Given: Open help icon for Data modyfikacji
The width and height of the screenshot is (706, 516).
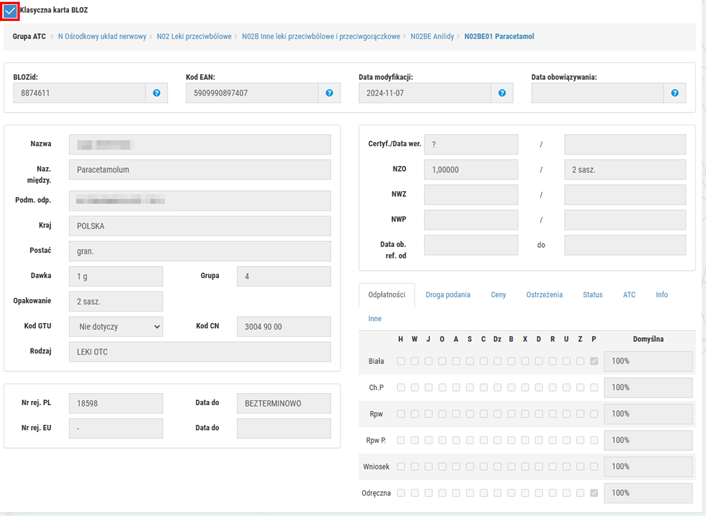Looking at the screenshot, I should click(502, 93).
